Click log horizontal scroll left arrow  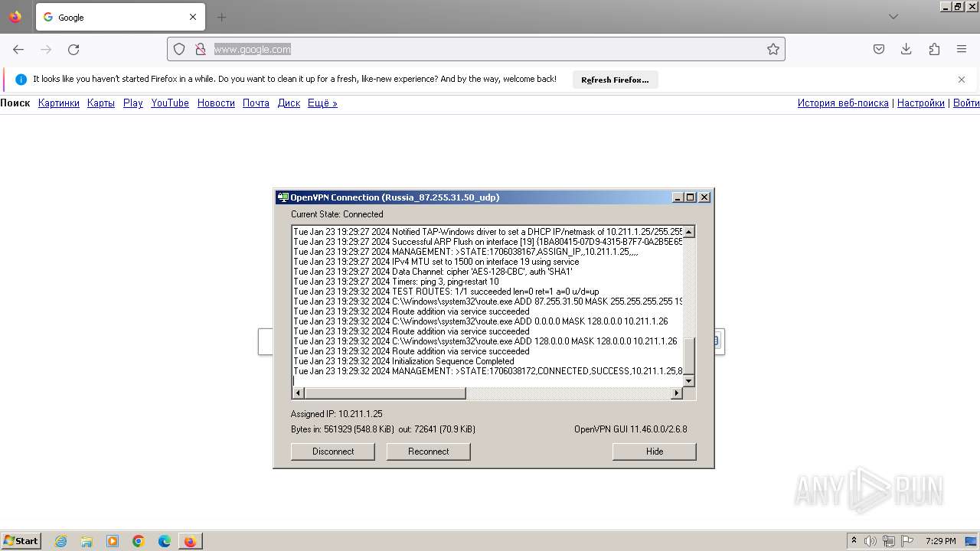pos(298,393)
